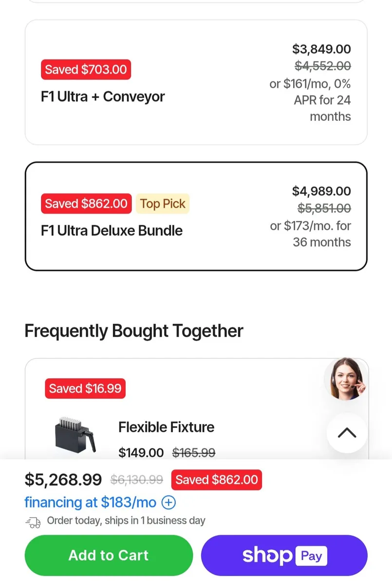Check out with Shop Pay

pos(284,555)
